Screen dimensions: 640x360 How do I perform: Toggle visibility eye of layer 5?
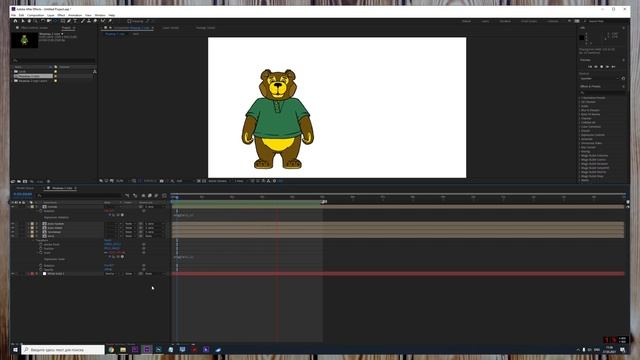click(13, 236)
